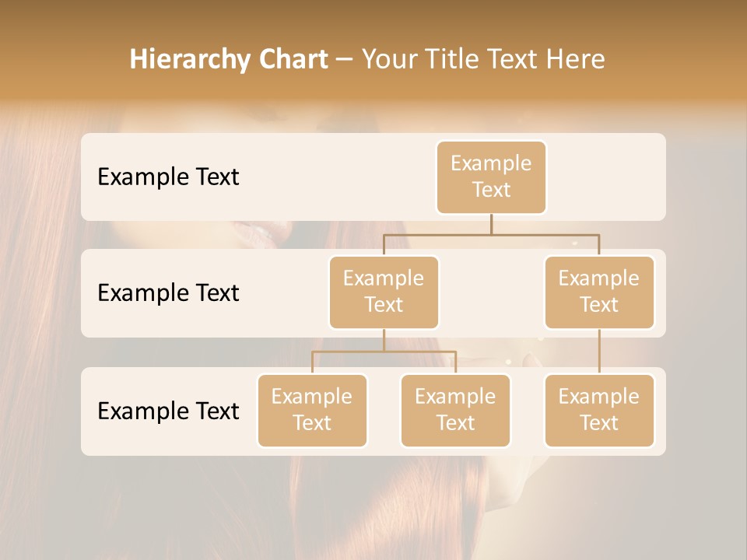Click the "Example Text" label of the third row
The width and height of the screenshot is (747, 560).
[x=168, y=411]
